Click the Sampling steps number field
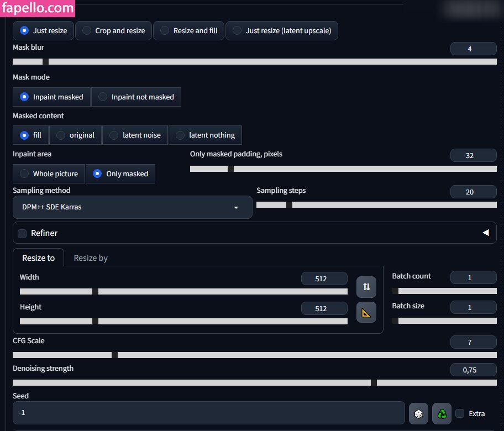Image resolution: width=504 pixels, height=431 pixels. 473,192
